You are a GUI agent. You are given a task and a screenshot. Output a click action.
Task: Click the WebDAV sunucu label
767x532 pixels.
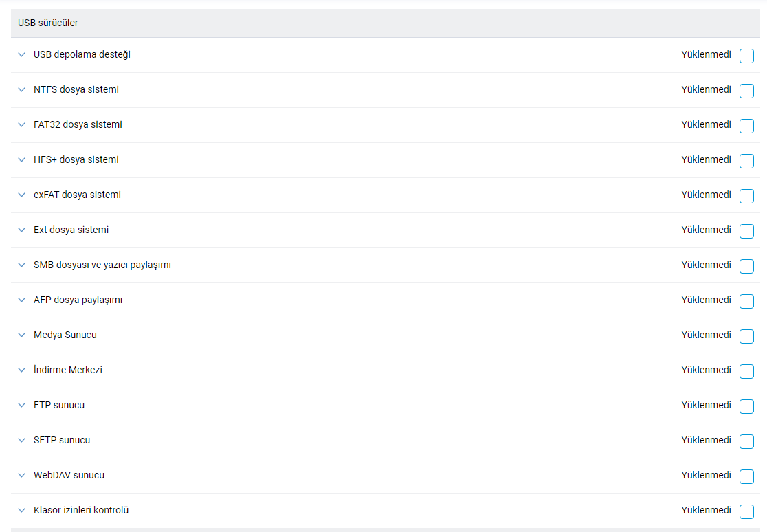pyautogui.click(x=69, y=475)
